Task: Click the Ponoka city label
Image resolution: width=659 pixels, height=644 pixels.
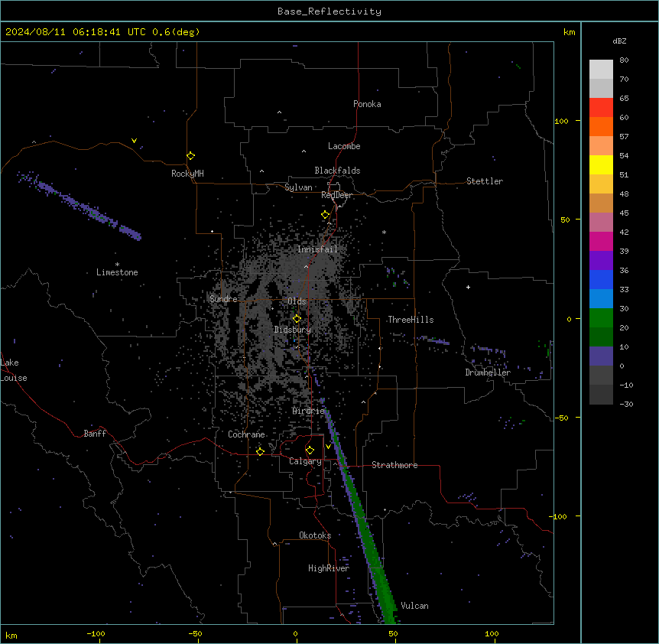Action: tap(367, 104)
